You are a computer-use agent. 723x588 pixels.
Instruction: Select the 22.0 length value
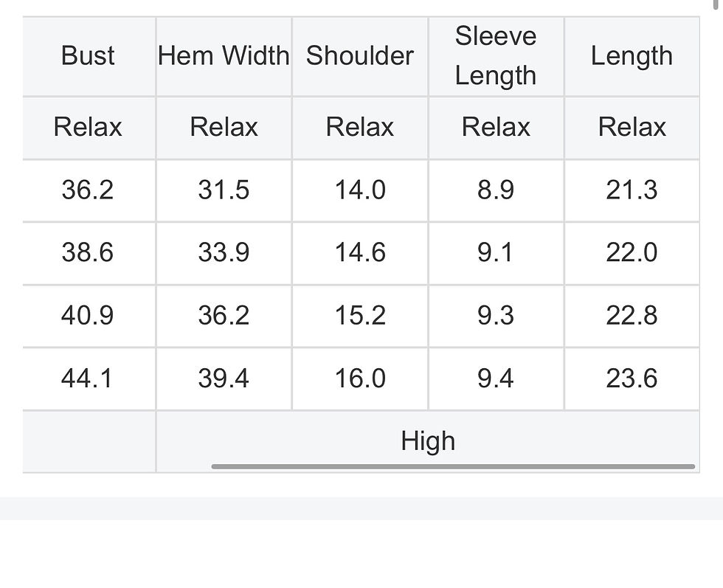click(632, 253)
